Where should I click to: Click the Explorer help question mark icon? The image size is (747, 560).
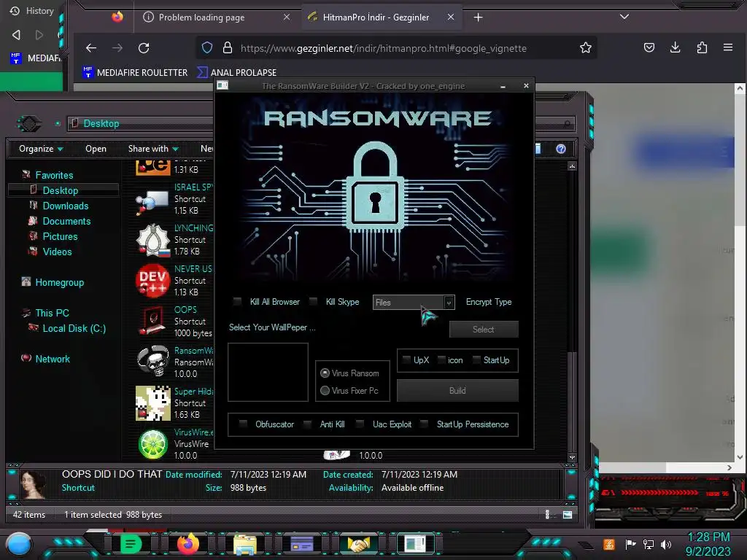pyautogui.click(x=561, y=149)
